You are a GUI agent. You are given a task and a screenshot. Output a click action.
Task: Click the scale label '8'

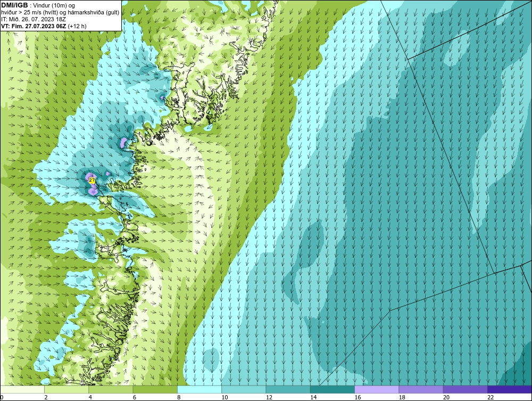tap(179, 398)
